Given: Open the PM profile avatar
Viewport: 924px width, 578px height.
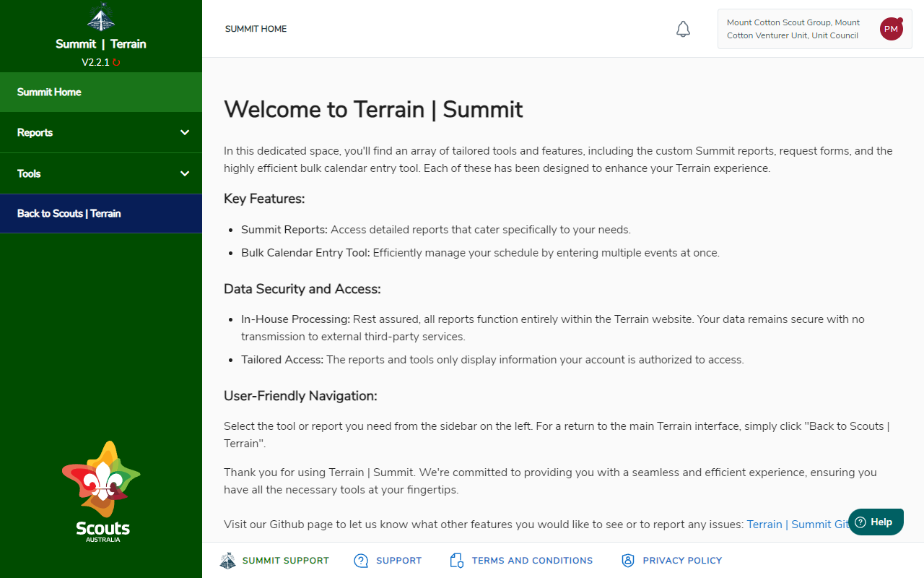Looking at the screenshot, I should click(891, 29).
